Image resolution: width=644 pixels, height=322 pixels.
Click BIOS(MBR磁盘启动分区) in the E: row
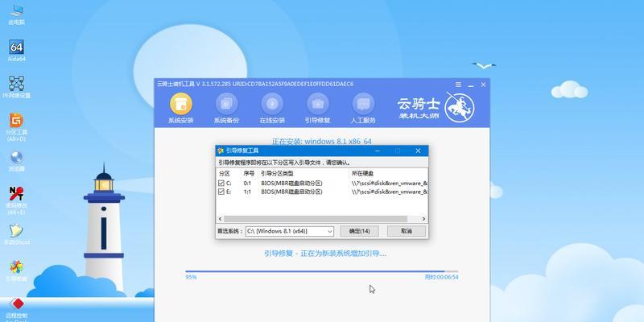tap(291, 192)
